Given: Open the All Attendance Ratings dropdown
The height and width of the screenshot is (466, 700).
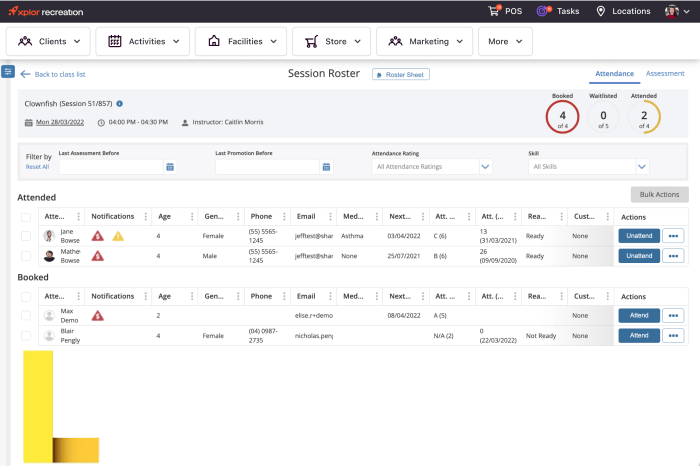Looking at the screenshot, I should coord(432,167).
